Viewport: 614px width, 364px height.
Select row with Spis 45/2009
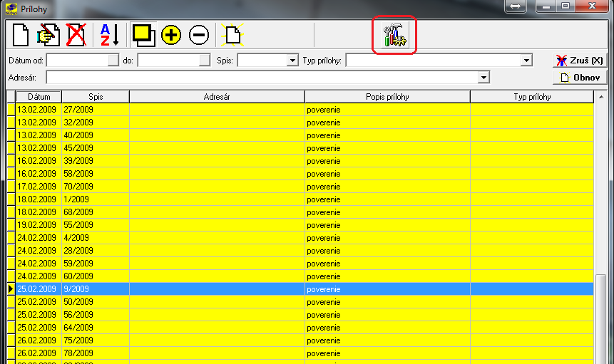[300, 148]
